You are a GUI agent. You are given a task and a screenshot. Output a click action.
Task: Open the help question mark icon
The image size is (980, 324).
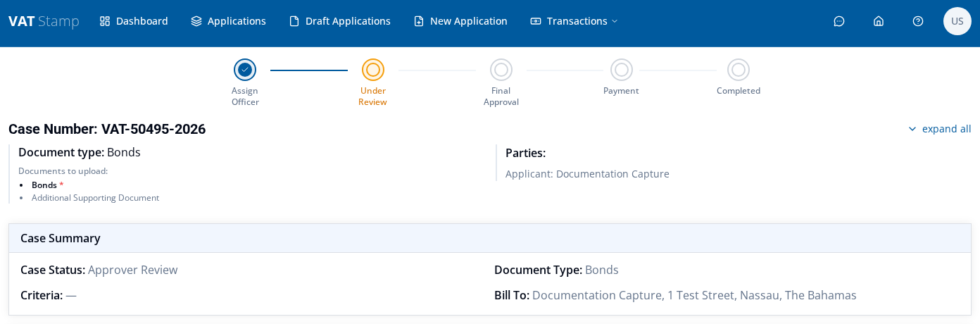(918, 21)
